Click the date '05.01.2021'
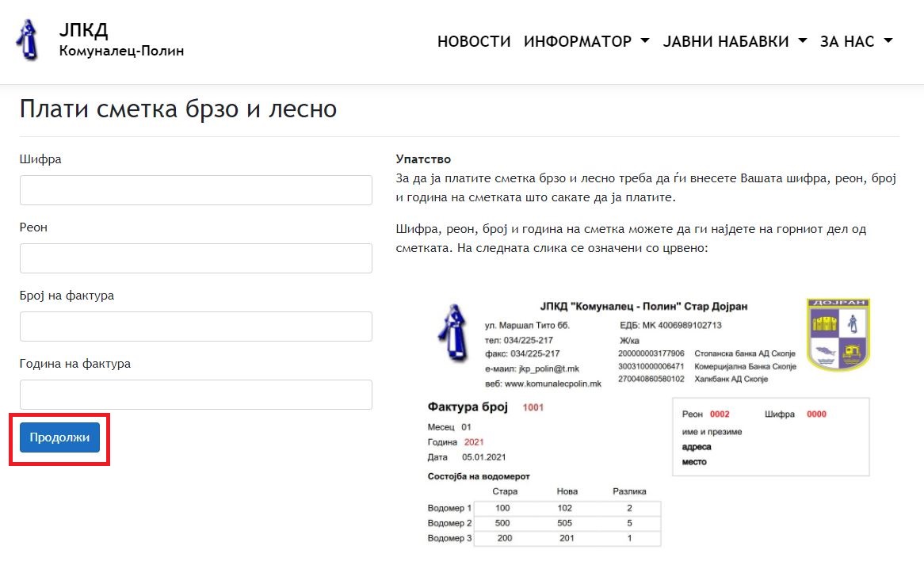The height and width of the screenshot is (569, 924). point(484,457)
